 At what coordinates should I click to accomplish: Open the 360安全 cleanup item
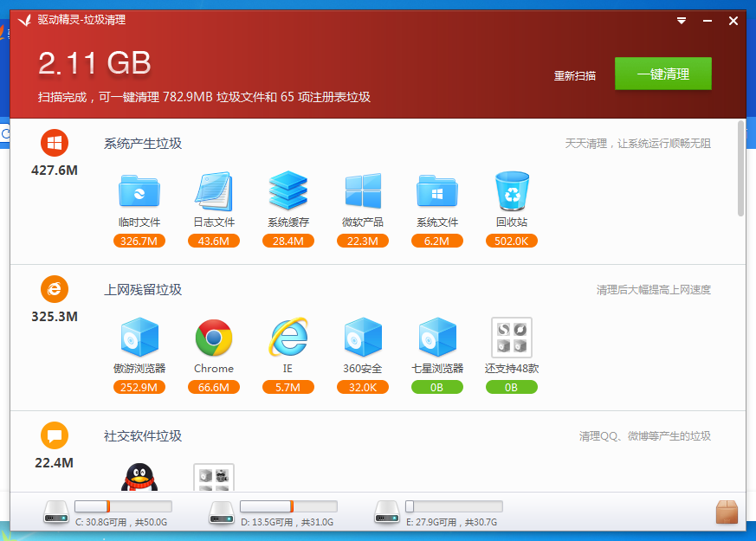tap(362, 338)
